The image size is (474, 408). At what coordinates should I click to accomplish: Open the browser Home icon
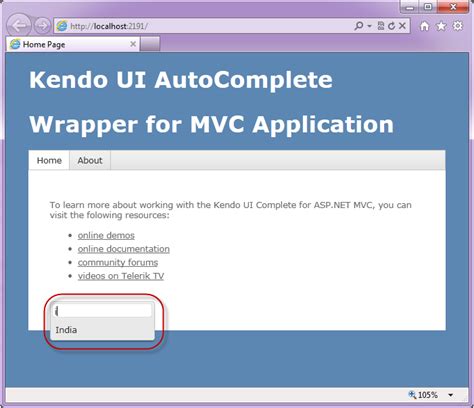(424, 26)
